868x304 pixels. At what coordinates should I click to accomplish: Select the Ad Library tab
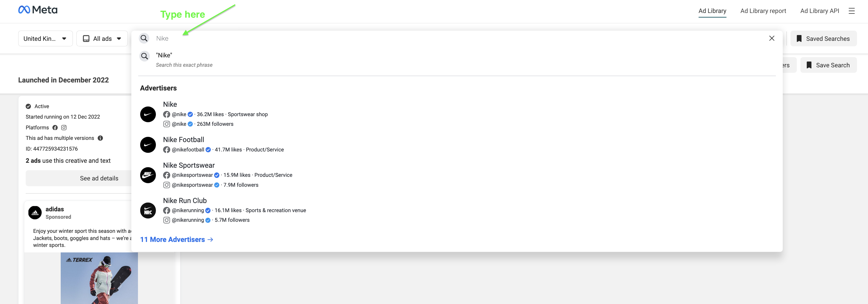712,11
